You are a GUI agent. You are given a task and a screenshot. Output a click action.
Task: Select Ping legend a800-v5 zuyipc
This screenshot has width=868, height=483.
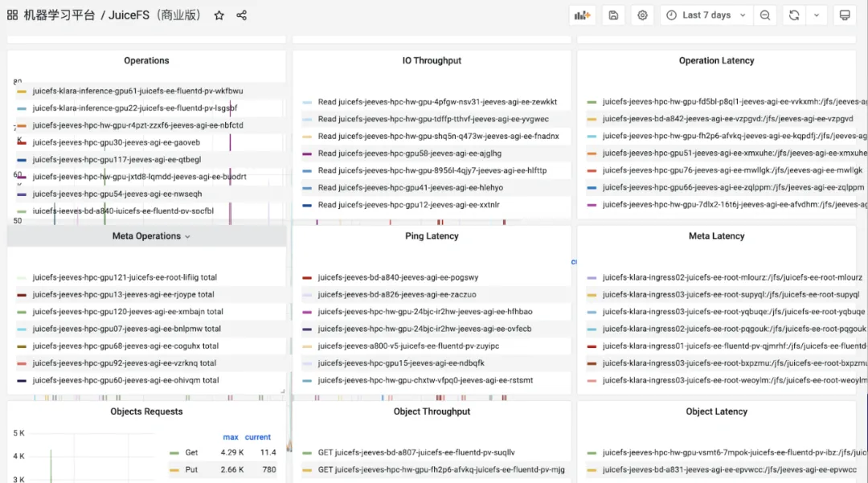(x=408, y=346)
